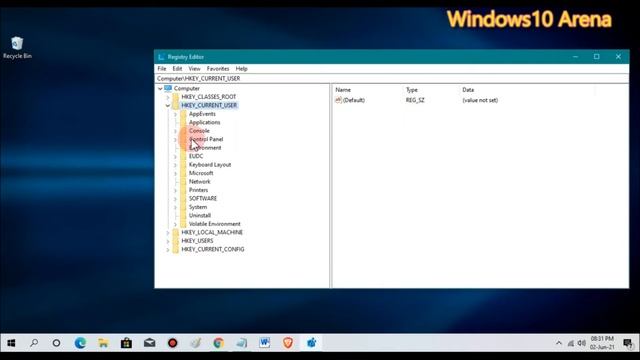Click the Network key folder icon
This screenshot has width=640, height=360.
click(x=183, y=182)
